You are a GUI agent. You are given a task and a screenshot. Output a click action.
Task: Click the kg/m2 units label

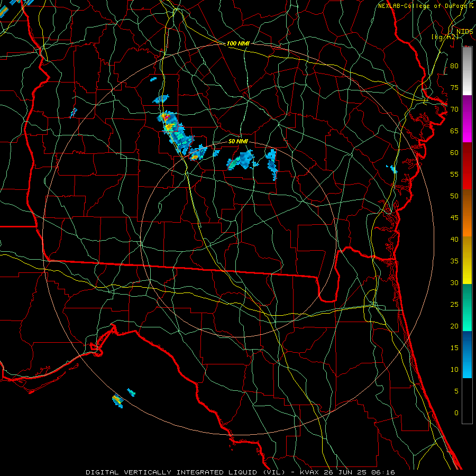[x=445, y=37]
